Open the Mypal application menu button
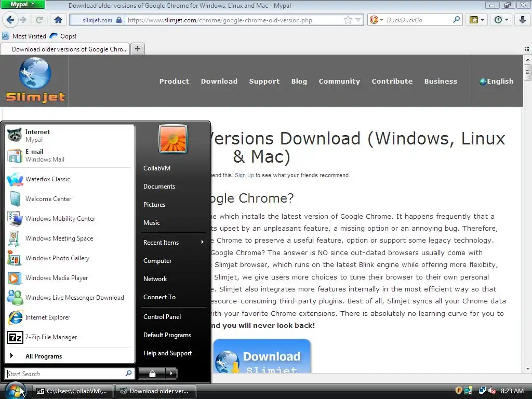 [x=22, y=4]
